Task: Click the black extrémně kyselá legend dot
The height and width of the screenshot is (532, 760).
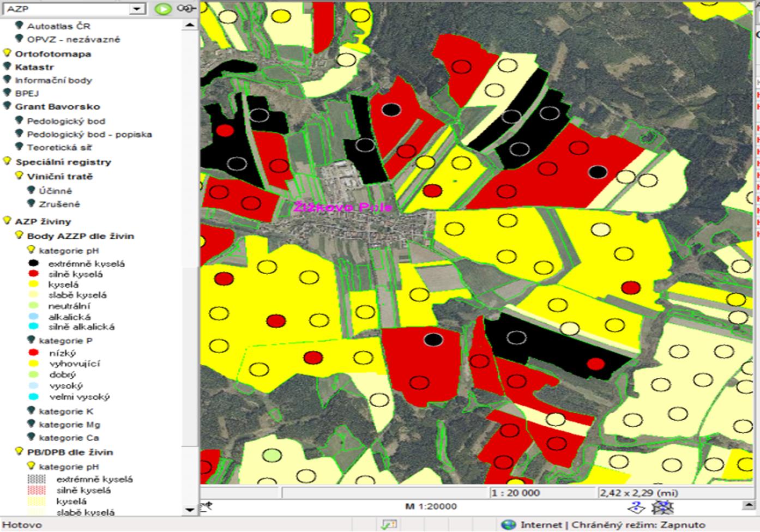Action: coord(34,263)
